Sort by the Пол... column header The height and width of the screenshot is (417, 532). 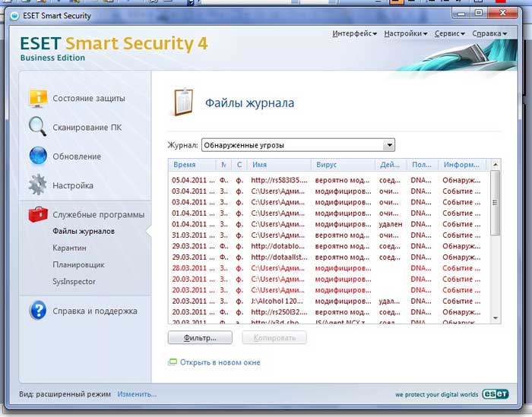click(423, 165)
